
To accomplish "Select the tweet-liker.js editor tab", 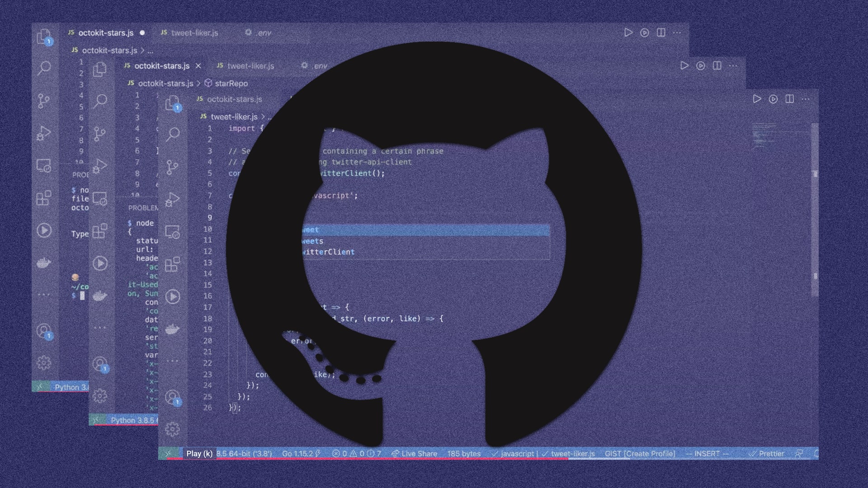I will [251, 66].
